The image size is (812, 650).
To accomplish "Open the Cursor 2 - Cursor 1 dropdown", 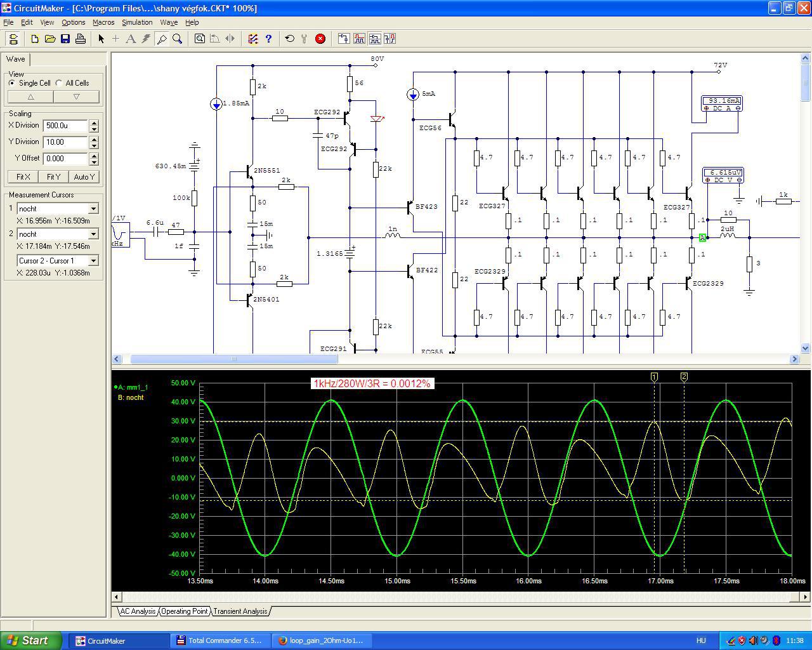I will point(93,261).
